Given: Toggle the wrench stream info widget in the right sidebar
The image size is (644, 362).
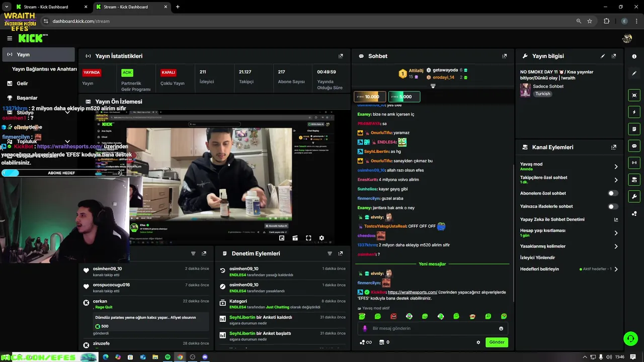Looking at the screenshot, I should [x=634, y=197].
